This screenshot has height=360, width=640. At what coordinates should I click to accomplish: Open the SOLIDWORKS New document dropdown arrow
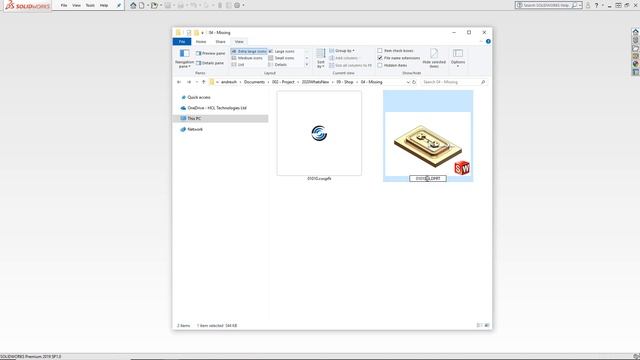click(148, 5)
